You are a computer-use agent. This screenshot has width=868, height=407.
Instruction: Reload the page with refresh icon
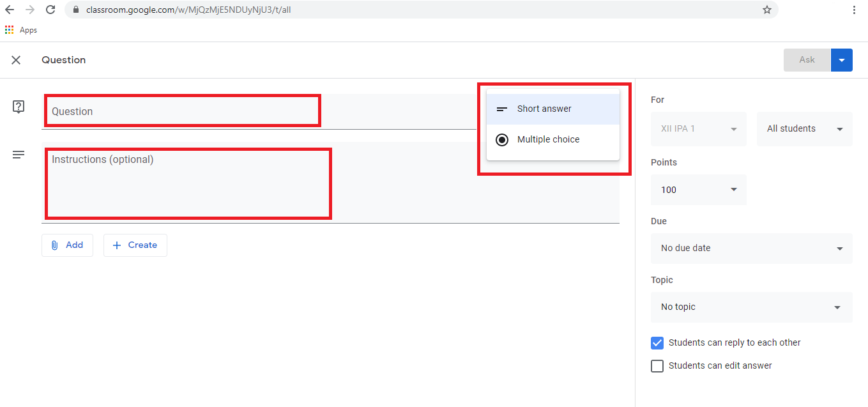click(x=50, y=10)
